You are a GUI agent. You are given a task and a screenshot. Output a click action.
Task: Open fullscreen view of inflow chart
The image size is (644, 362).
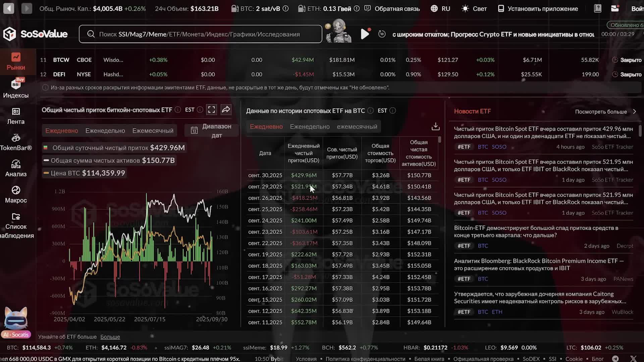point(211,110)
